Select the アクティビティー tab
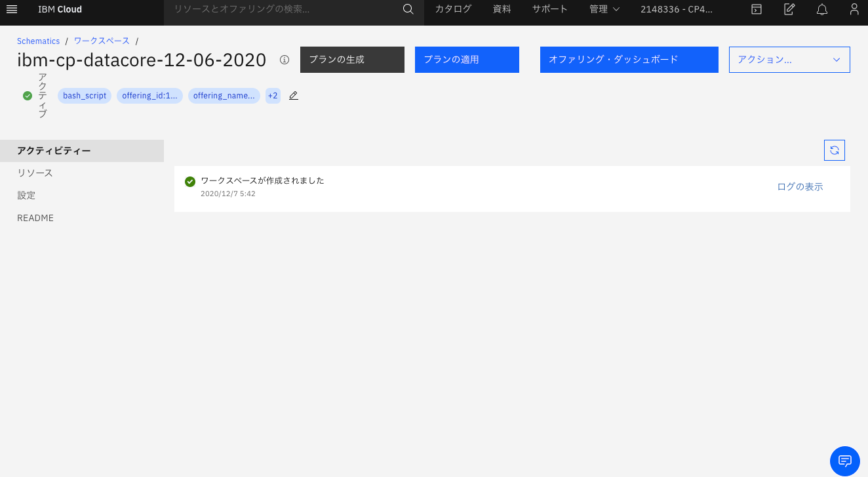The width and height of the screenshot is (868, 477). pyautogui.click(x=82, y=151)
